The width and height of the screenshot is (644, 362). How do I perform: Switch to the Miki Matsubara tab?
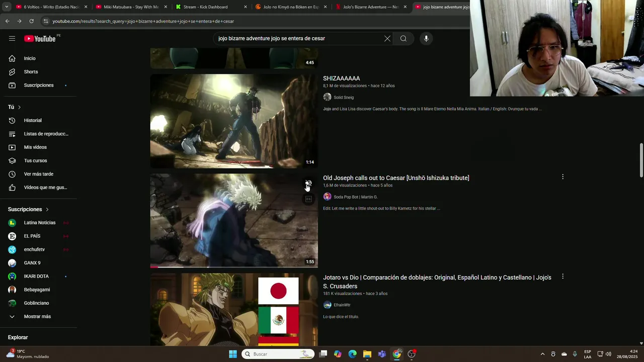[131, 7]
